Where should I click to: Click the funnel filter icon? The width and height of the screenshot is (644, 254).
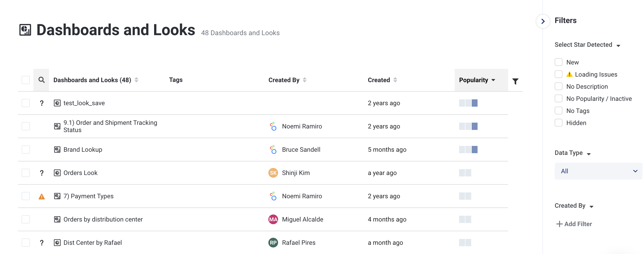515,81
